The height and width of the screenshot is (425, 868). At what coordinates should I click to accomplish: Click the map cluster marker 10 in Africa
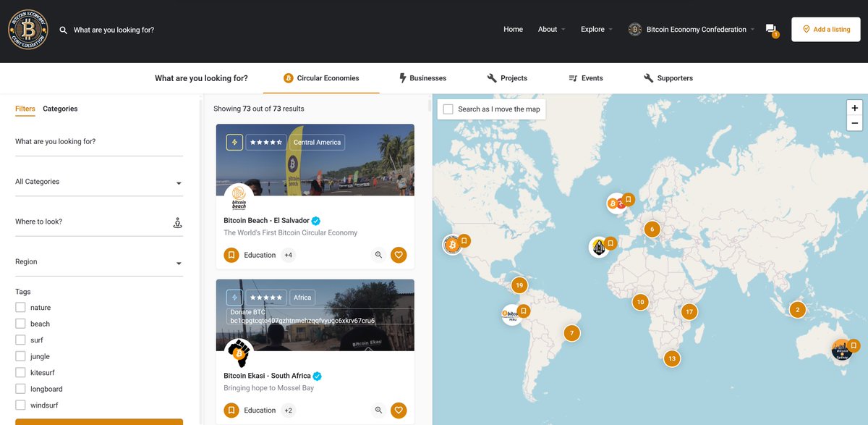click(639, 302)
